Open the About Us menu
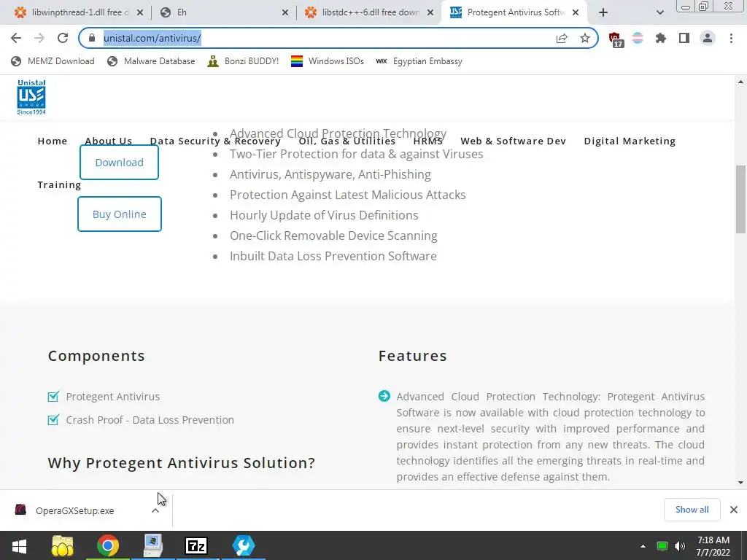Viewport: 747px width, 560px height. pyautogui.click(x=109, y=141)
